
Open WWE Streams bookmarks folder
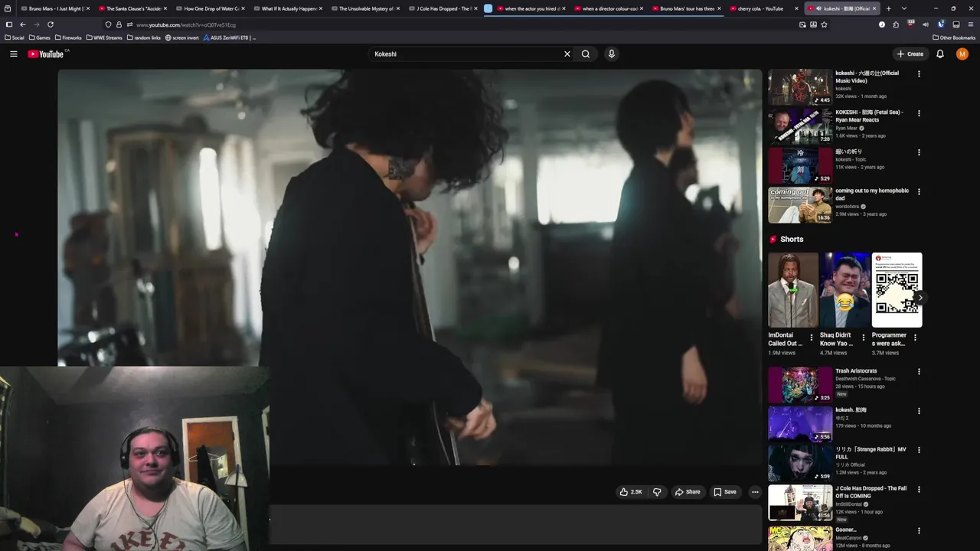(104, 37)
